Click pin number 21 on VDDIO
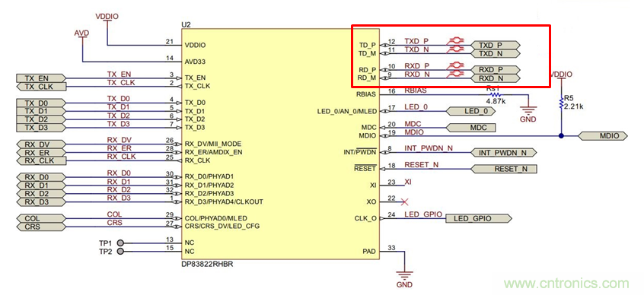 [170, 42]
